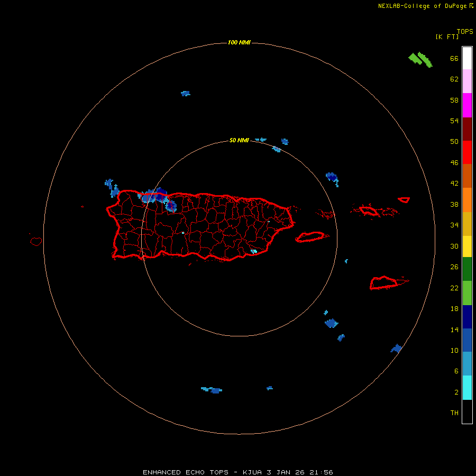
Task: Pick the bright yellow legend band
Action: click(x=467, y=246)
